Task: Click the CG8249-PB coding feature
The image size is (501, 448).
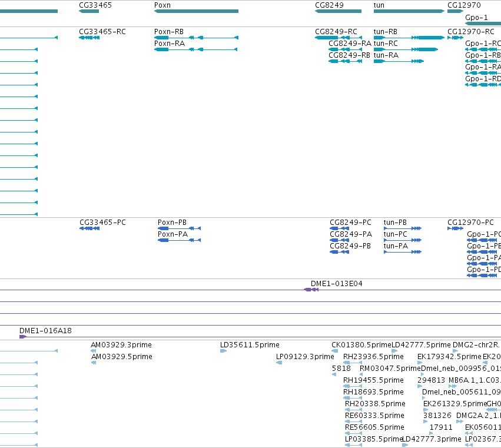Action: (x=339, y=252)
